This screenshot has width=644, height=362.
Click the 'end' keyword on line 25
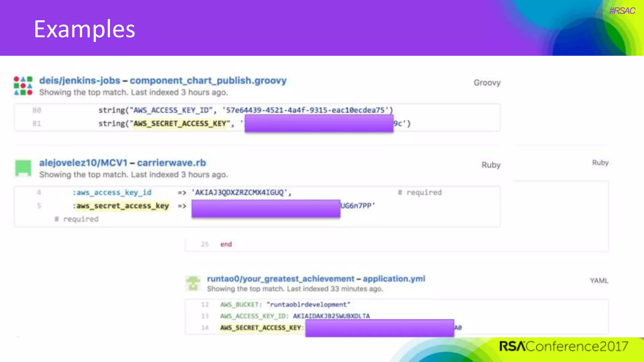tap(226, 244)
